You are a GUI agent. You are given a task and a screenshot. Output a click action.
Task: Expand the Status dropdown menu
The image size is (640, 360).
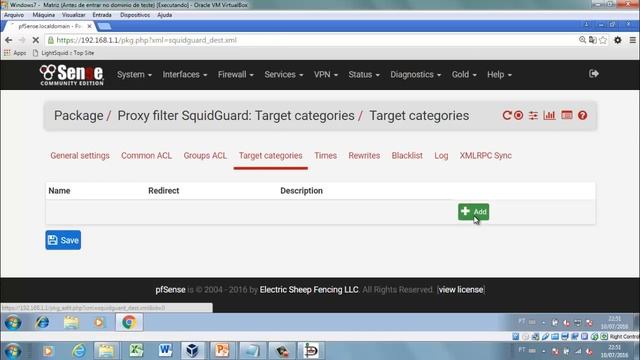[x=364, y=75]
